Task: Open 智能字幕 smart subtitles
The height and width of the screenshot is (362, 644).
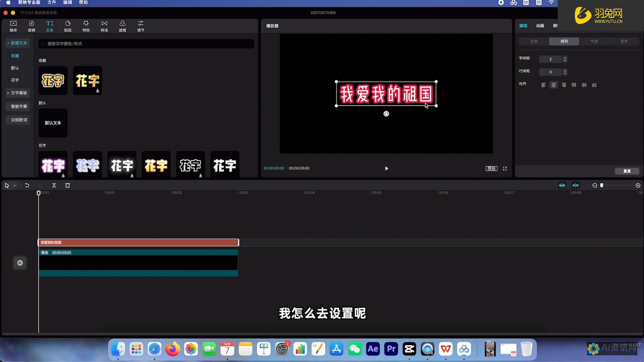Action: coord(17,107)
